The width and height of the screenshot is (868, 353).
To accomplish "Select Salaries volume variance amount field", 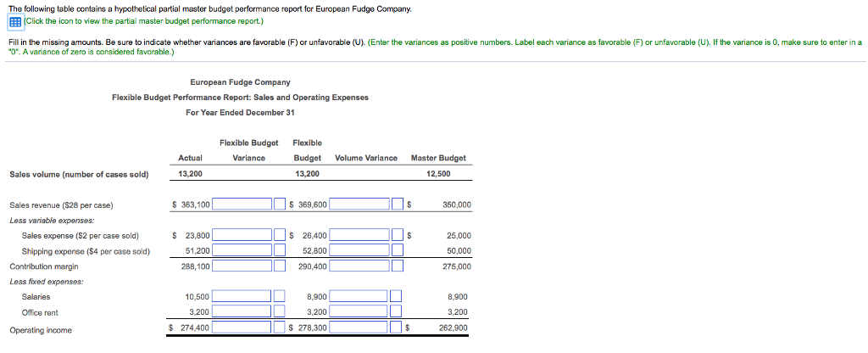I will 359,297.
